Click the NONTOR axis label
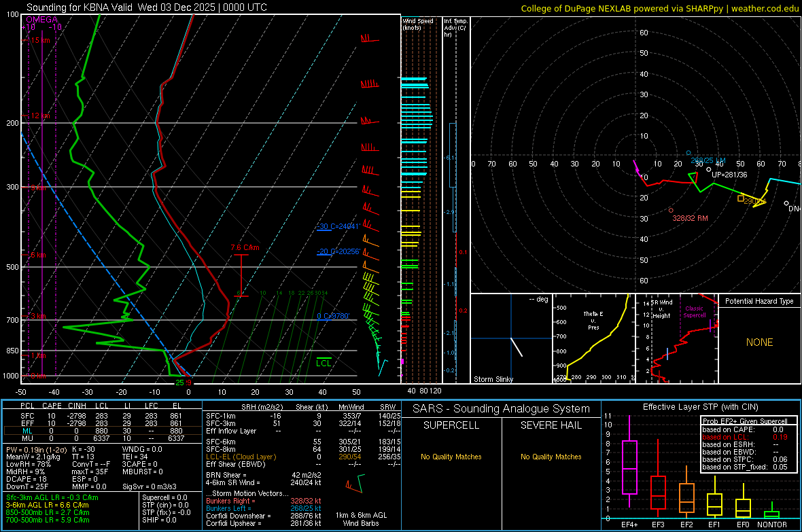Viewport: 802px width, 532px height. (772, 525)
